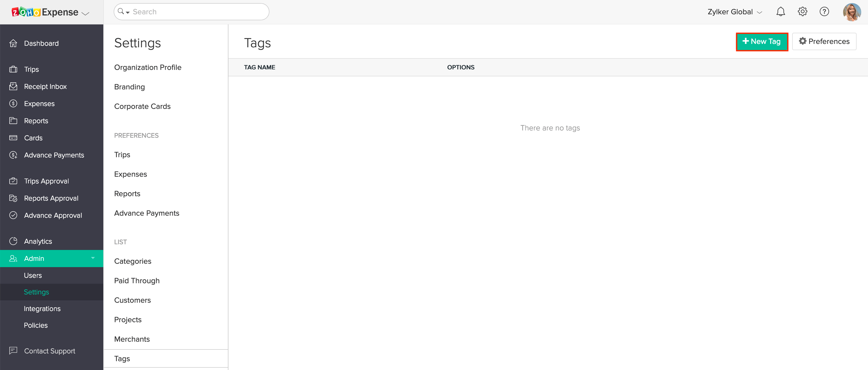
Task: Select Users under Admin
Action: (x=33, y=275)
